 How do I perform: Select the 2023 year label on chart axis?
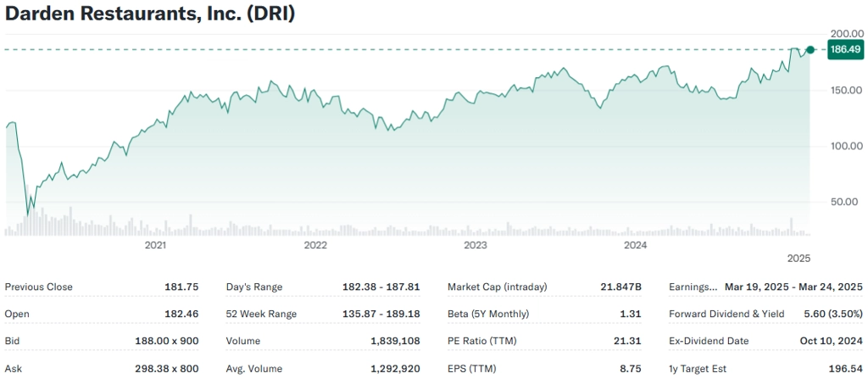coord(476,244)
